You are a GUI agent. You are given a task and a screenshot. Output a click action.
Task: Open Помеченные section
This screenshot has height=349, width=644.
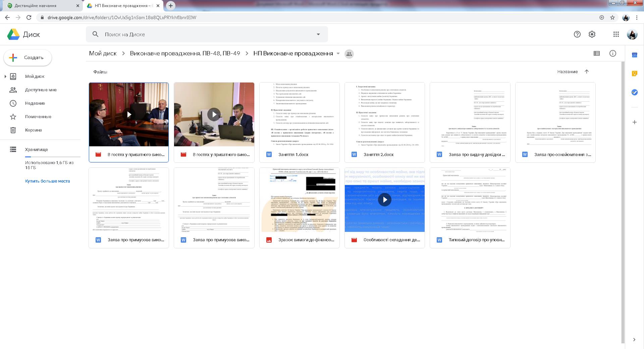tap(38, 117)
